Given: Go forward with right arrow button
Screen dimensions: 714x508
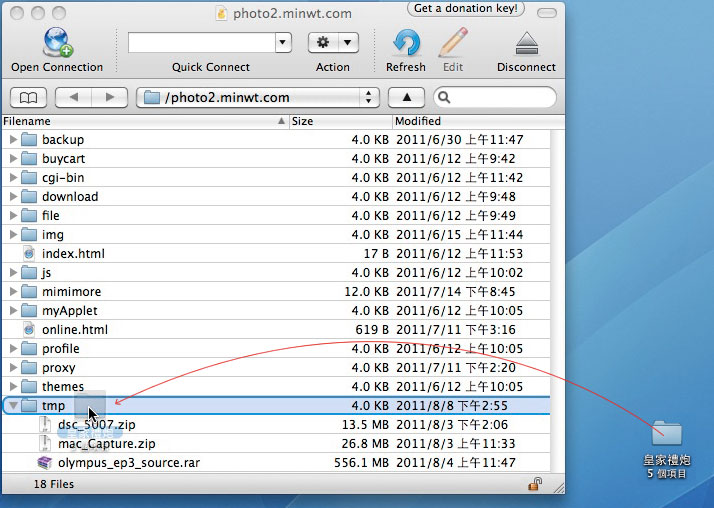Looking at the screenshot, I should [110, 97].
